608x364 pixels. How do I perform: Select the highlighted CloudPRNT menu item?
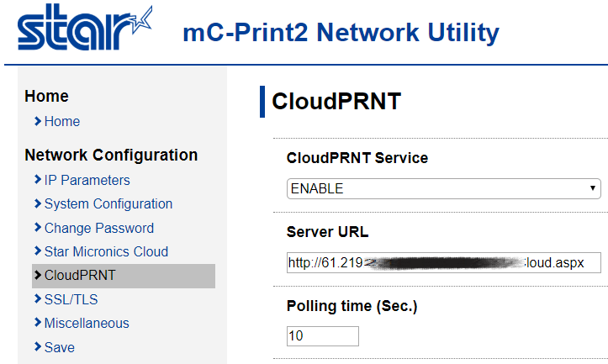[x=124, y=276]
